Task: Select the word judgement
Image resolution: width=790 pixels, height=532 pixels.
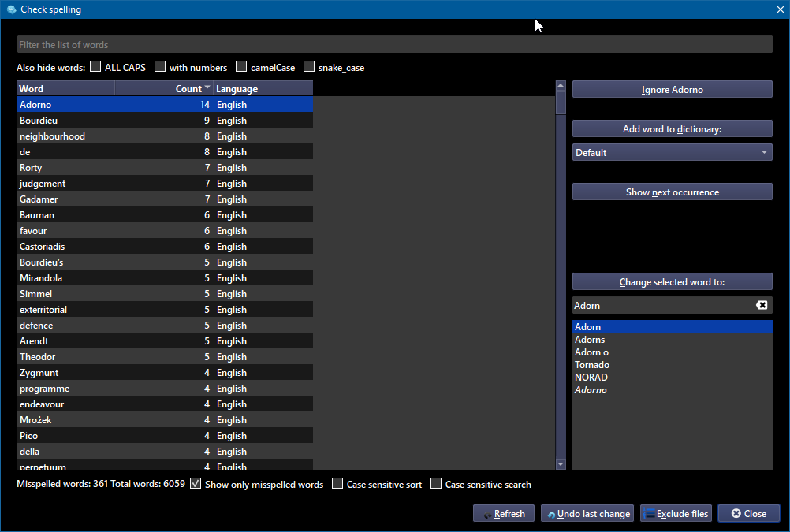Action: pyautogui.click(x=166, y=184)
